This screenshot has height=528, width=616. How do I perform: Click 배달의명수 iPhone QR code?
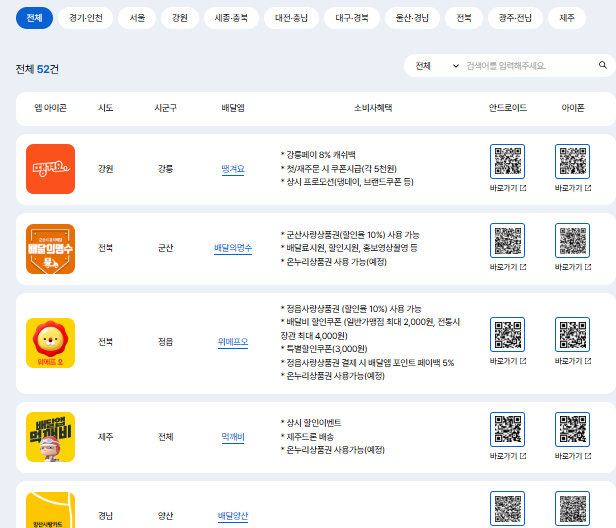[572, 240]
